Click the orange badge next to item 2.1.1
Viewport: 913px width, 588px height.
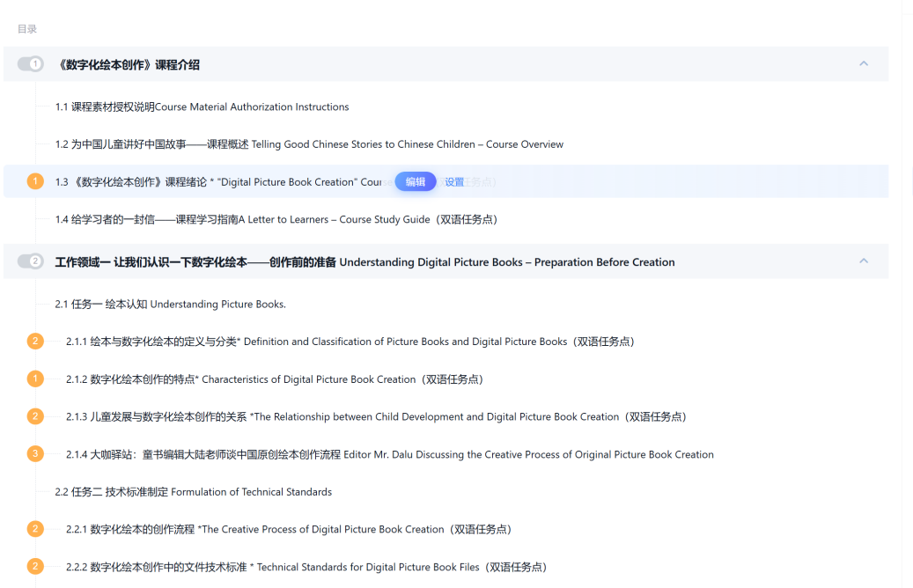35,342
